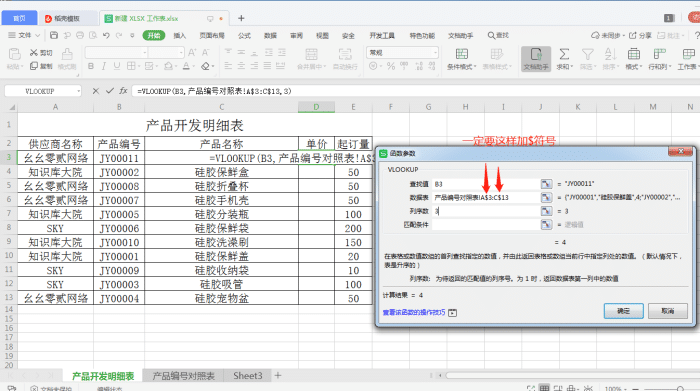Open the 数据 (Data) ribbon tab

(271, 35)
